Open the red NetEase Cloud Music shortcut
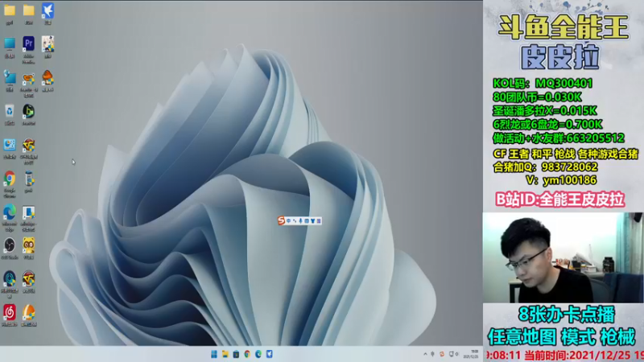Viewport: 644px width, 362px height. 10,313
